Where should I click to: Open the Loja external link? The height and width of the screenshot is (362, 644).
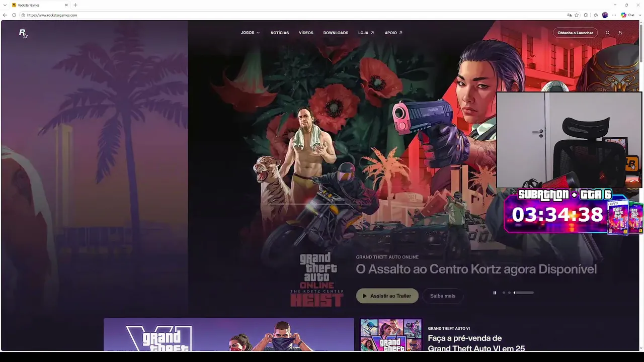click(x=366, y=33)
